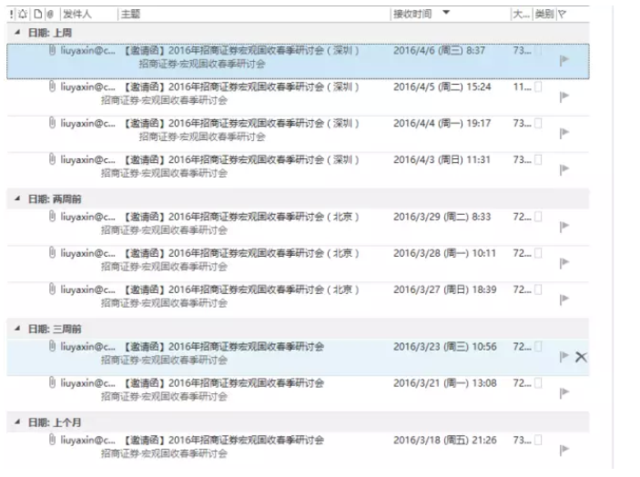Sort messages by 发件人 column header
This screenshot has height=477, width=640.
click(77, 14)
